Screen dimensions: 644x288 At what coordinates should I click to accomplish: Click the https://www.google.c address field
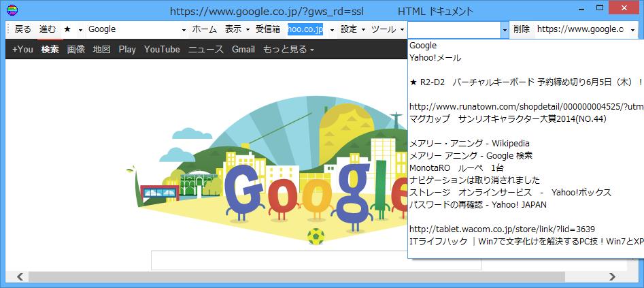click(x=581, y=30)
